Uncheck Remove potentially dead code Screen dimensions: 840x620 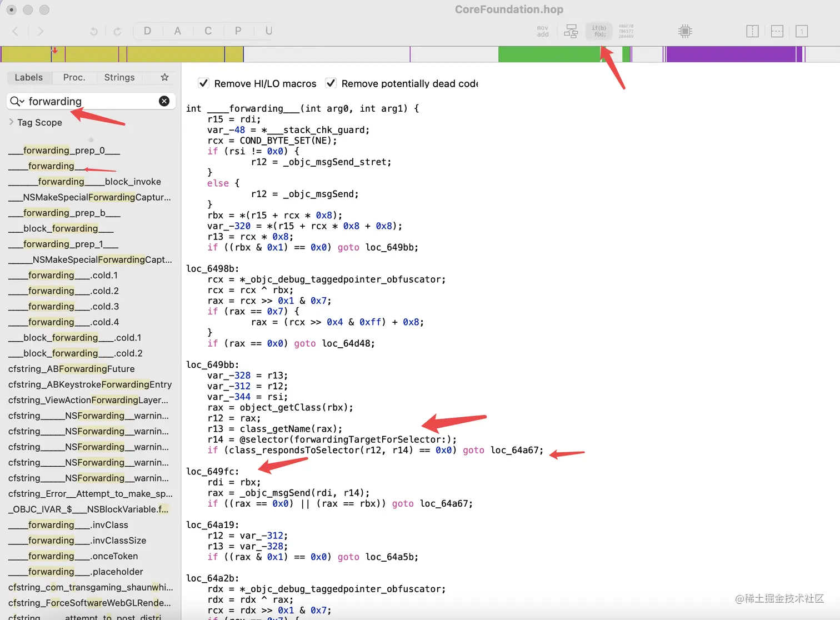pos(331,83)
